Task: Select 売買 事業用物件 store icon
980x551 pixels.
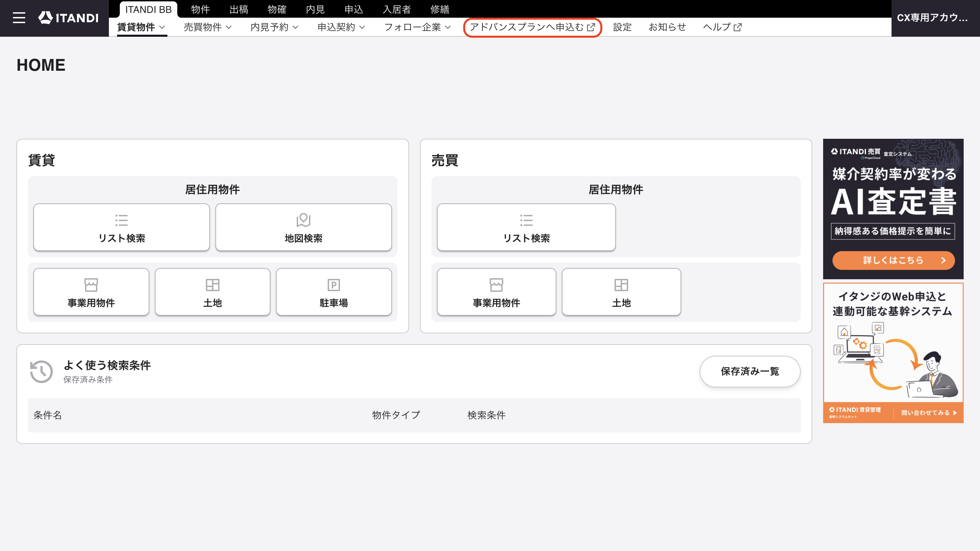Action: pyautogui.click(x=496, y=285)
